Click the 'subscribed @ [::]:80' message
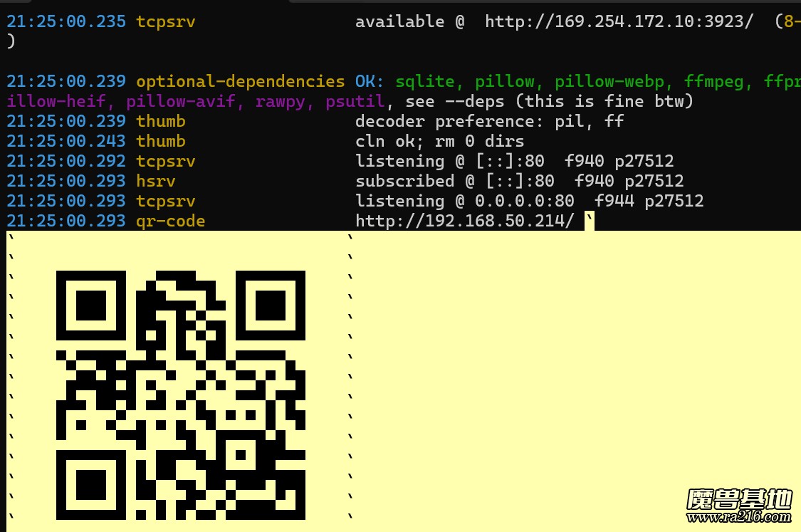Viewport: 801px width, 532px height. [x=455, y=182]
